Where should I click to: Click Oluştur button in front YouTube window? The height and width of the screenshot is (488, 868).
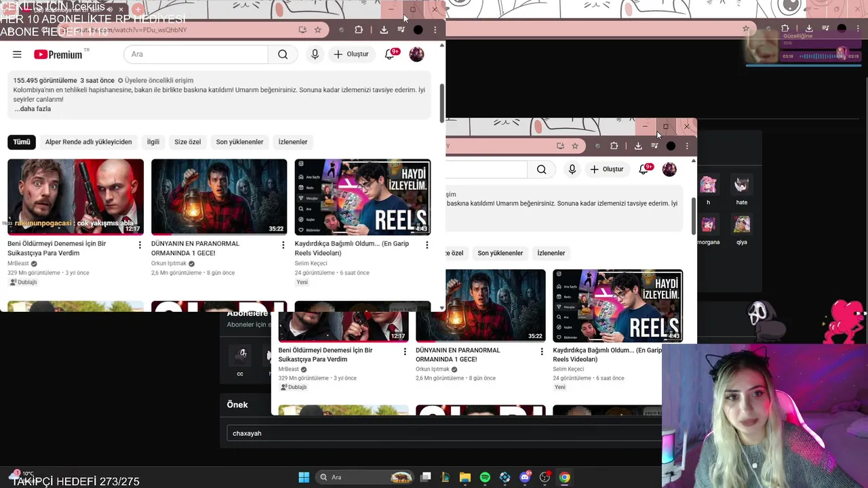point(351,54)
